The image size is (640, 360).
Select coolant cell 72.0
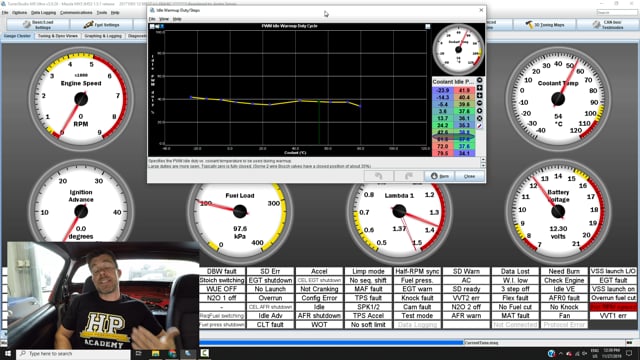(443, 146)
